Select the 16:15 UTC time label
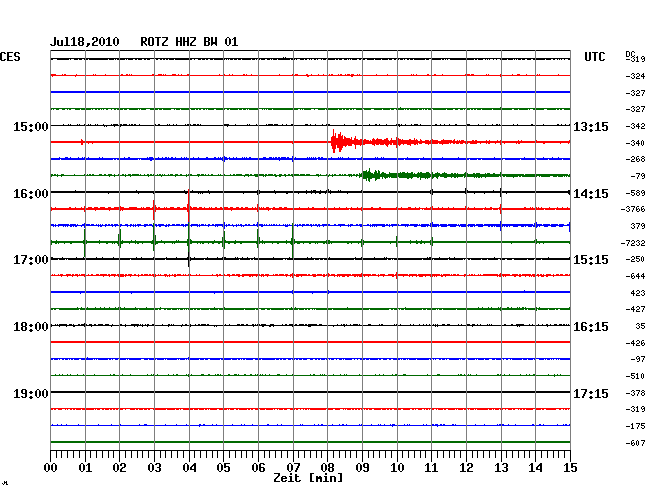Viewport: 650px width, 494px height. point(591,327)
